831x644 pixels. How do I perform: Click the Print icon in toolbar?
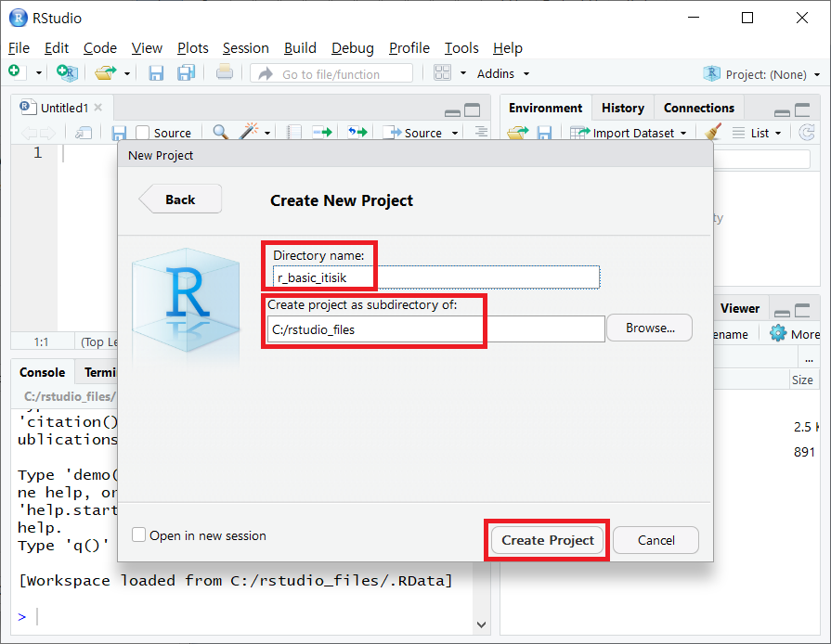[x=225, y=72]
